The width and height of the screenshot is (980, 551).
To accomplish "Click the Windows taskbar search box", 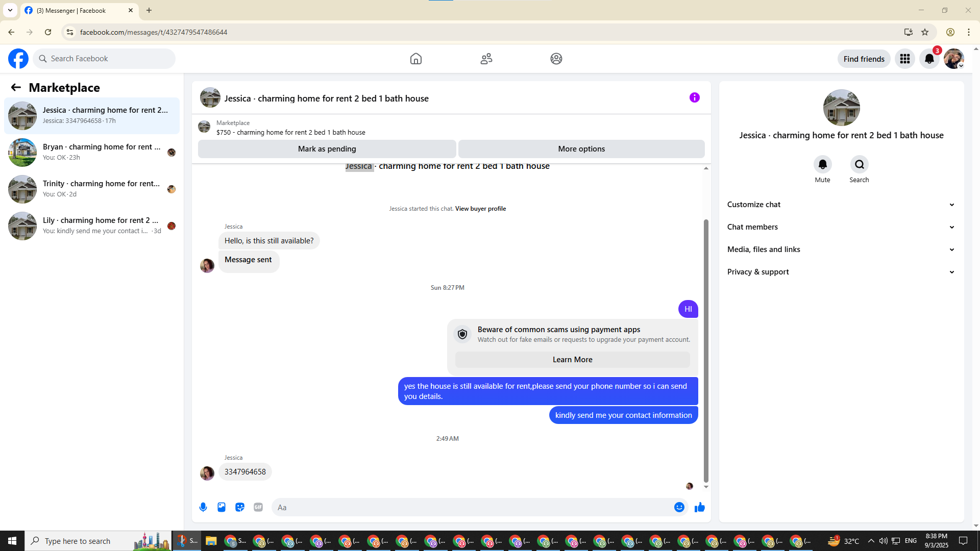I will [97, 541].
